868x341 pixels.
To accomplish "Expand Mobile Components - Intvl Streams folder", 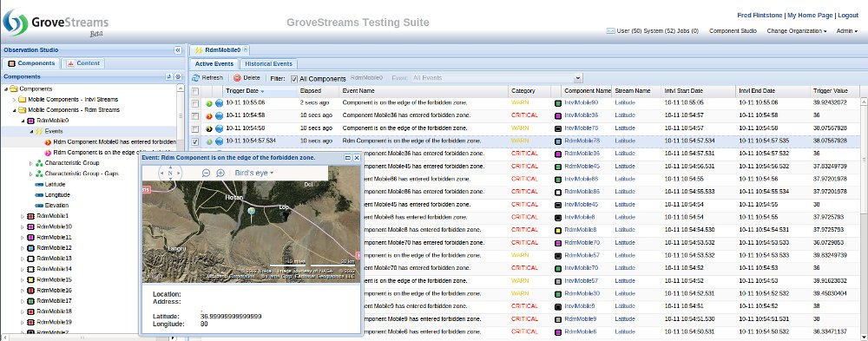I will click(x=15, y=100).
